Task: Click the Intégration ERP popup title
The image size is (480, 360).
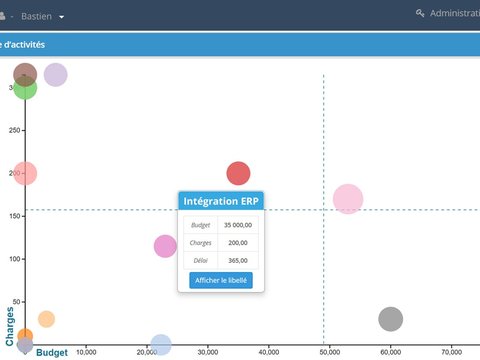Action: click(x=221, y=201)
